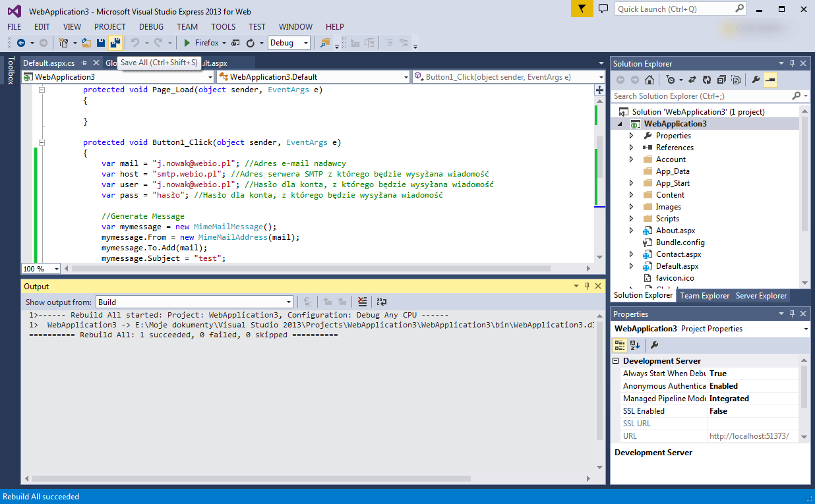Open Properties via the wrench icon in Solution Explorer
This screenshot has width=815, height=504.
click(756, 80)
